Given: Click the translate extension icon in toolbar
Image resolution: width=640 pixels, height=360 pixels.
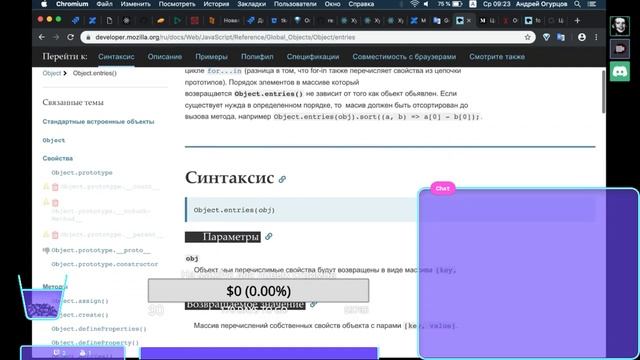Looking at the screenshot, I should coord(561,37).
